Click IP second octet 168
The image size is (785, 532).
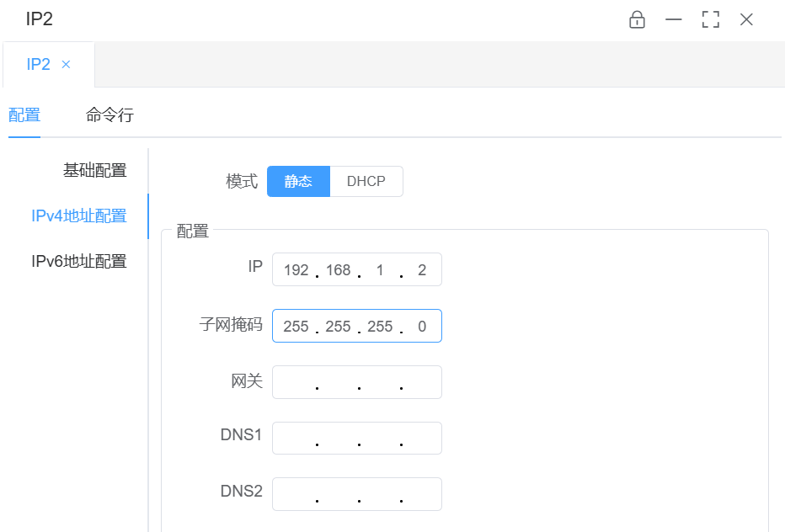[339, 270]
